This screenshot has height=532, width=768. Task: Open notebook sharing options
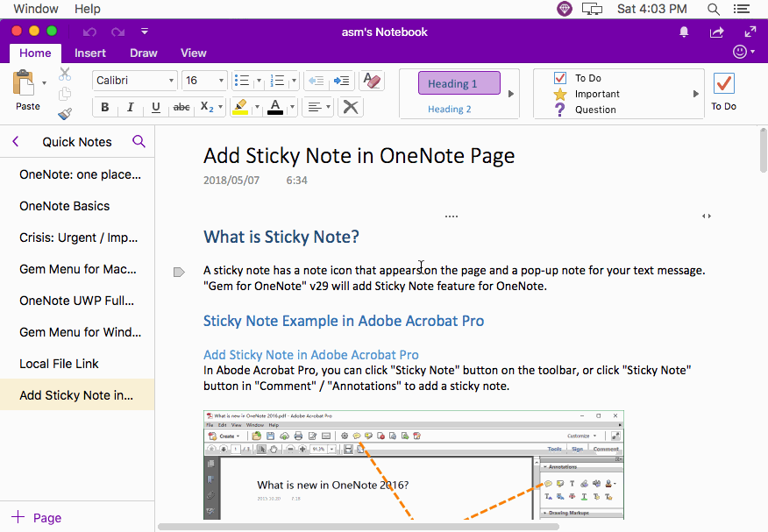(x=716, y=31)
